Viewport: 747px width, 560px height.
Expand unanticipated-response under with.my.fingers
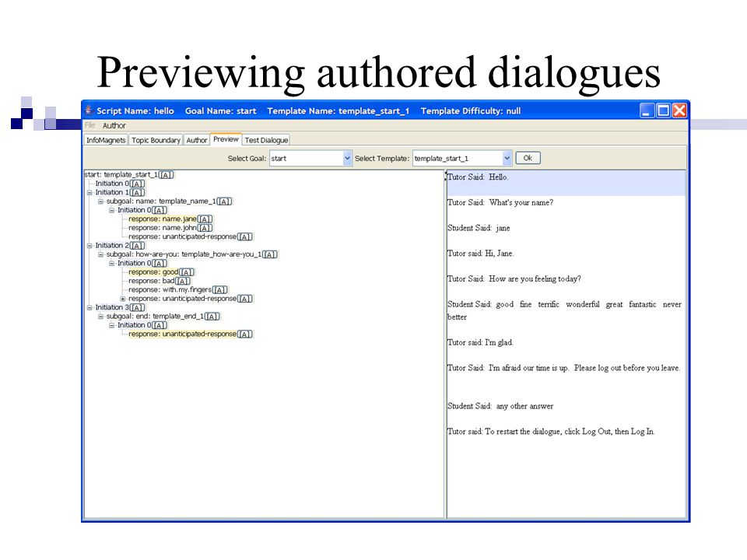click(122, 299)
